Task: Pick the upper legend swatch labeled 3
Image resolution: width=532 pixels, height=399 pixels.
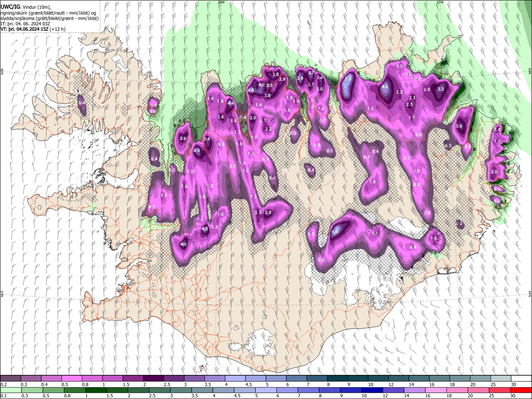Action: point(194,379)
